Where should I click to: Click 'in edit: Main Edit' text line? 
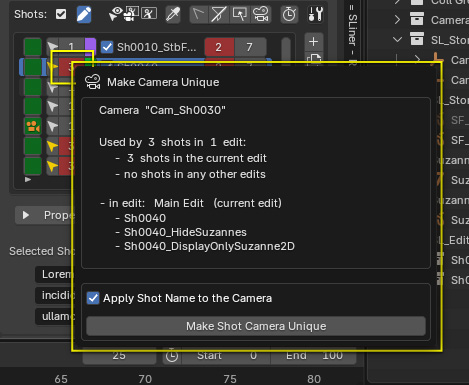[191, 203]
